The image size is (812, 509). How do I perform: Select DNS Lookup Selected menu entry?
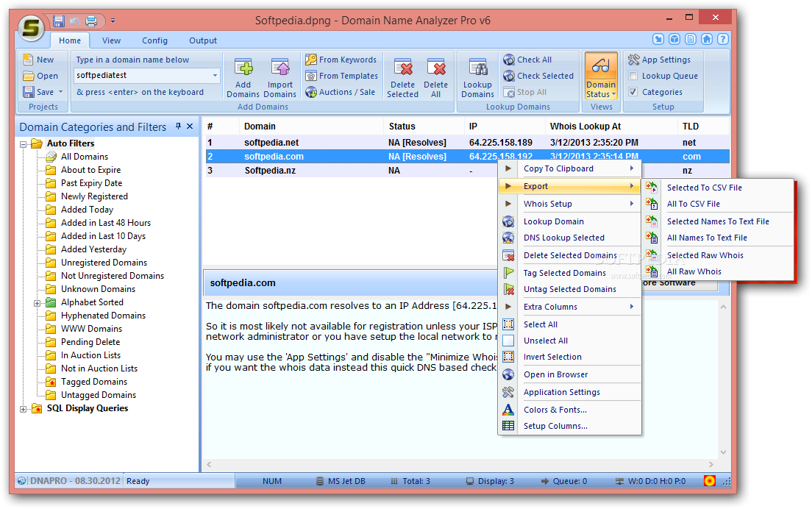coord(569,238)
